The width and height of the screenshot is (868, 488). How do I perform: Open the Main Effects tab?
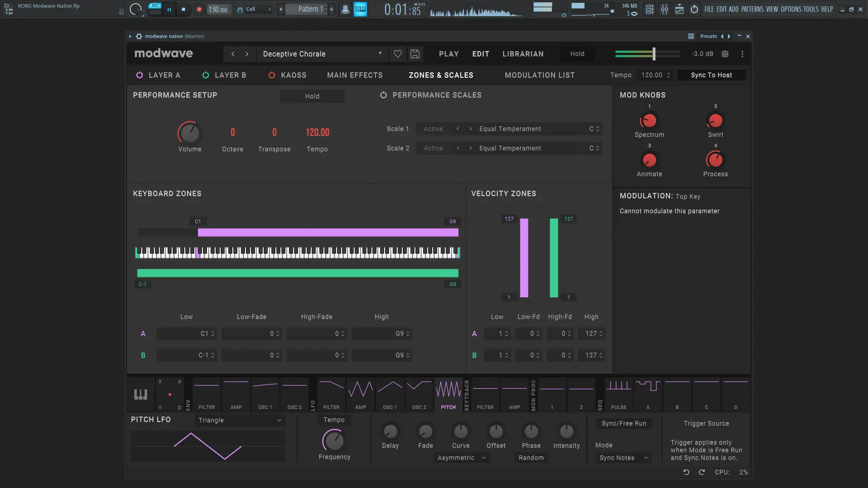click(x=355, y=75)
